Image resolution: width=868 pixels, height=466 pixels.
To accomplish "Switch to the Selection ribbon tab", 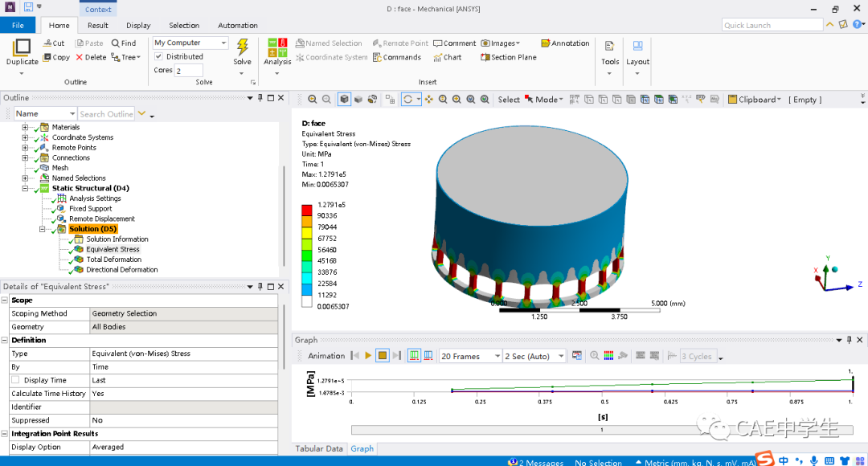I will tap(184, 26).
